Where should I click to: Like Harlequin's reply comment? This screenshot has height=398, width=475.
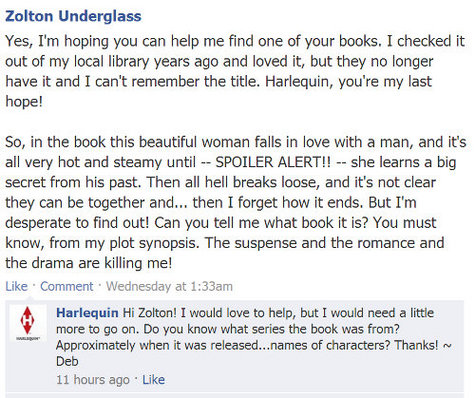(x=153, y=380)
